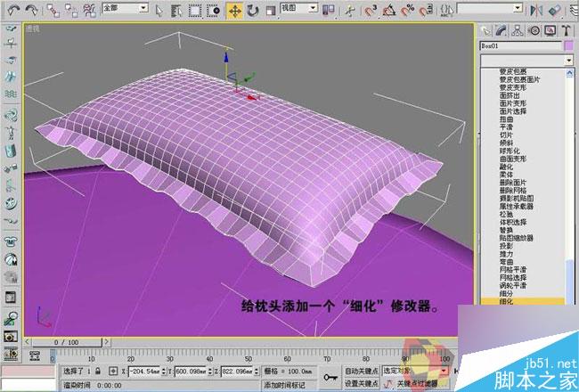Toggle the selection lock padlock icon
This screenshot has width=579, height=392.
coord(98,371)
